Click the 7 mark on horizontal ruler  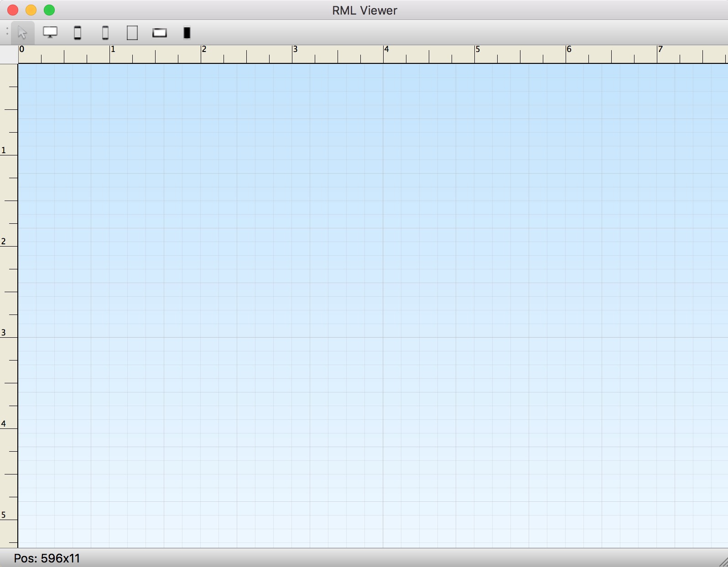tap(660, 49)
